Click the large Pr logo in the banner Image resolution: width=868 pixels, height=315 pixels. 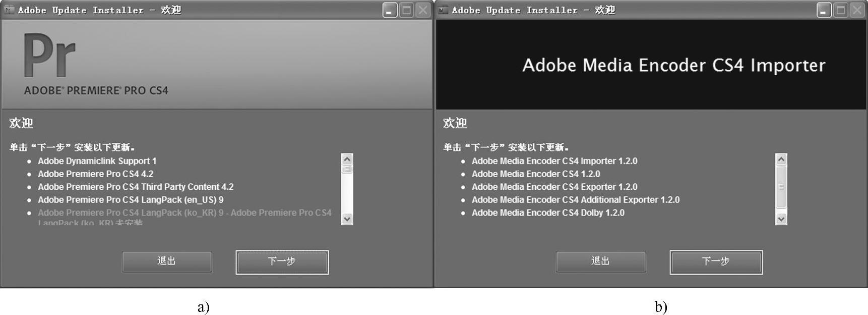click(49, 55)
